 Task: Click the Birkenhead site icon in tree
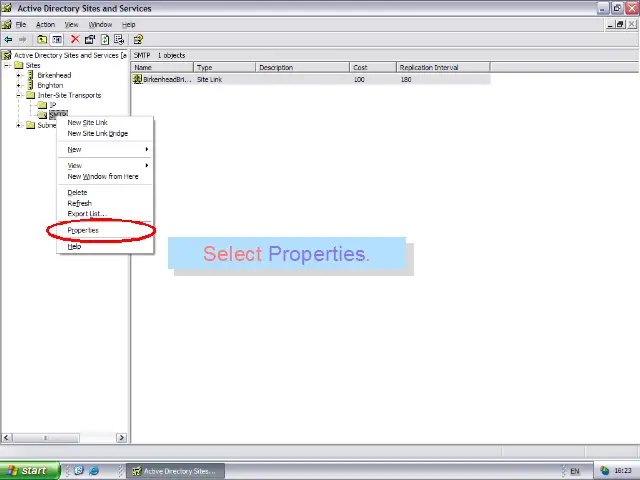click(x=30, y=75)
